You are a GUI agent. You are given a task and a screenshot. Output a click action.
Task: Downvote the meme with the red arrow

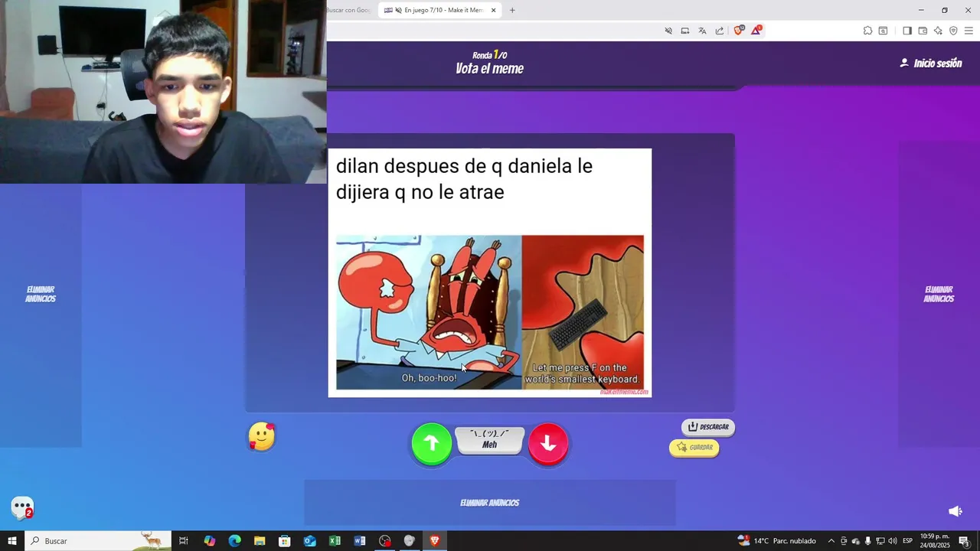pos(548,444)
